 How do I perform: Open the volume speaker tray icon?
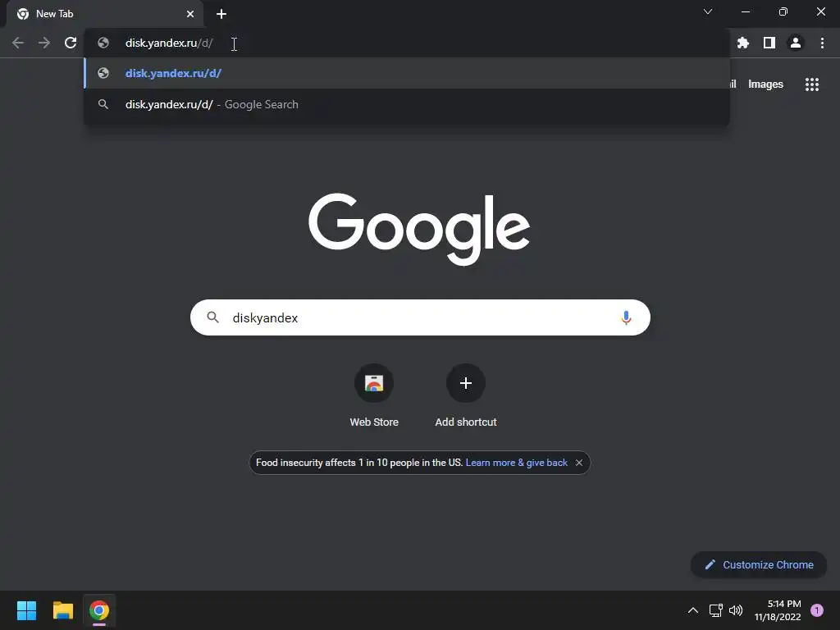(736, 610)
